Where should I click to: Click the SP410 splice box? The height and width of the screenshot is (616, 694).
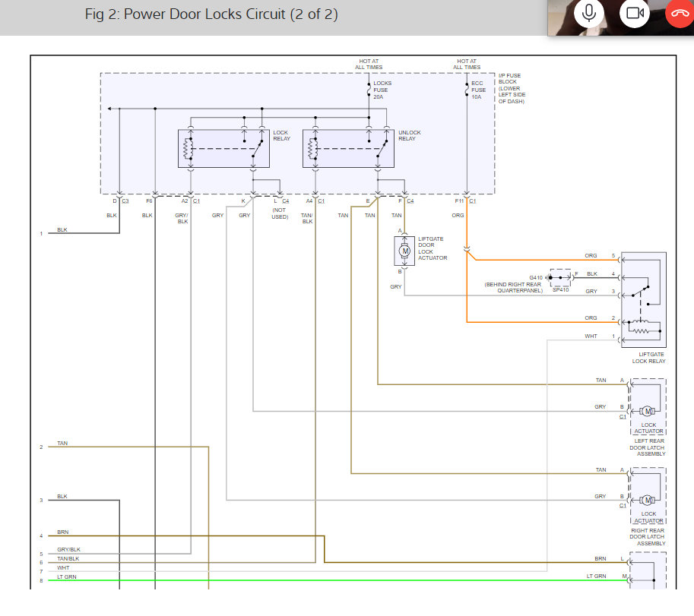pyautogui.click(x=560, y=276)
